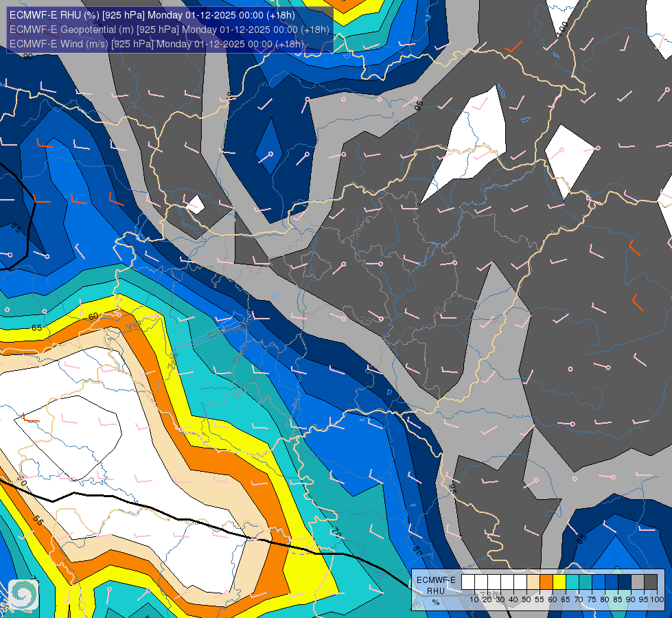Pick the bright blue 75–80% legend swatch
672x618 pixels.
(x=599, y=582)
